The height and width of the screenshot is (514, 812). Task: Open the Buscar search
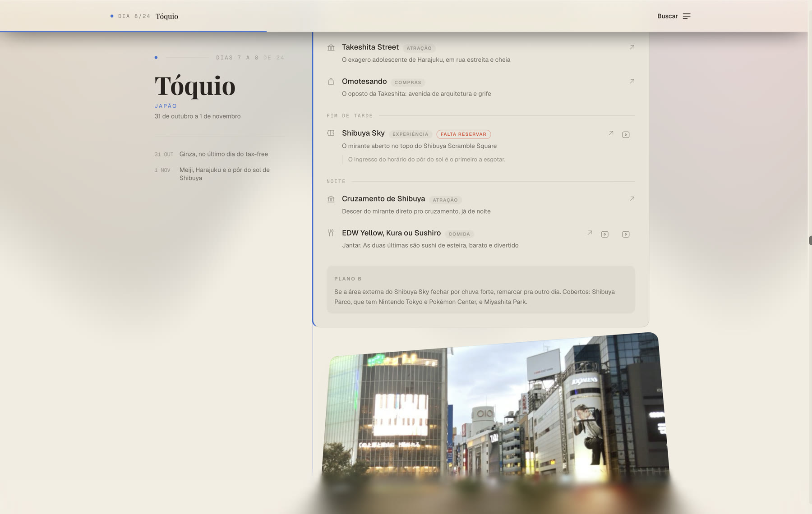667,16
